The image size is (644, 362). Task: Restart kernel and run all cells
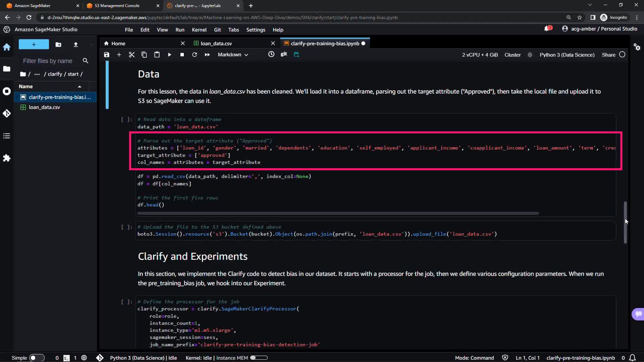(207, 55)
